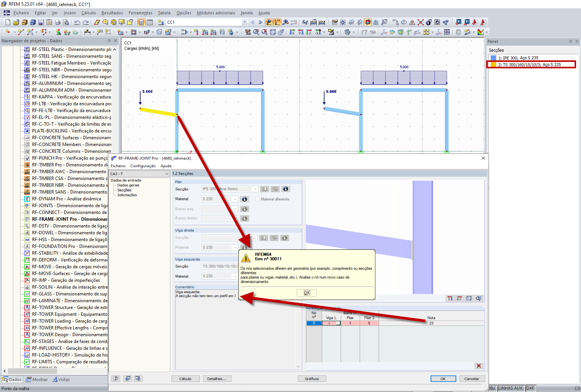Image resolution: width=581 pixels, height=392 pixels.
Task: Create a new model file
Action: coord(8,22)
